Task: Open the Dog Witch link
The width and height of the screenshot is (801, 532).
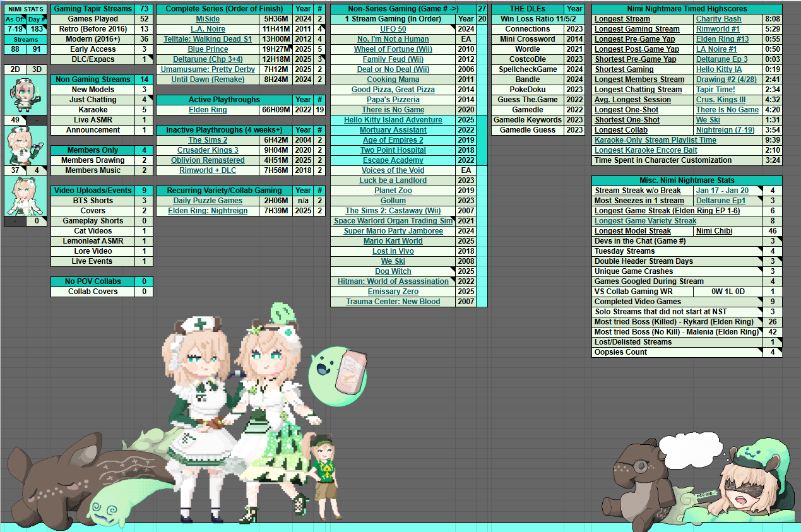Action: coord(393,271)
